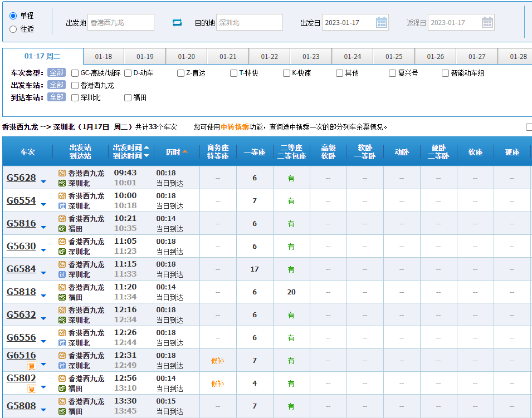Open the 中转换乘 transfer link
532x418 pixels.
(x=235, y=127)
